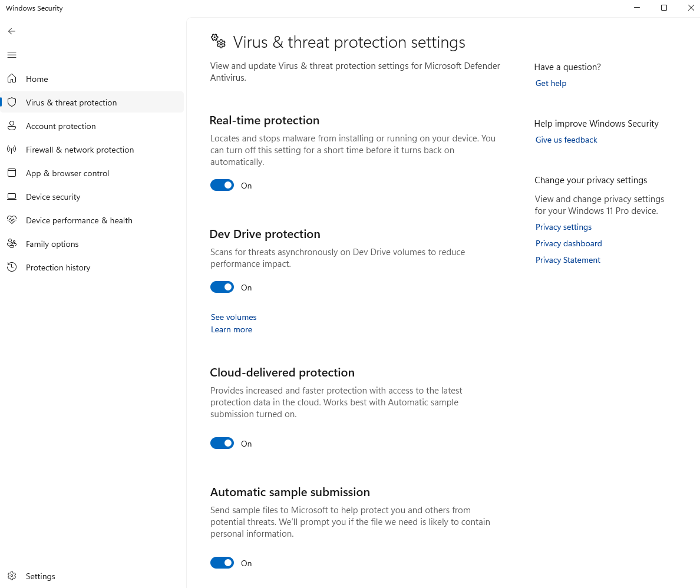Open the Privacy dashboard link
Screen dimensions: 700x588
(x=569, y=243)
